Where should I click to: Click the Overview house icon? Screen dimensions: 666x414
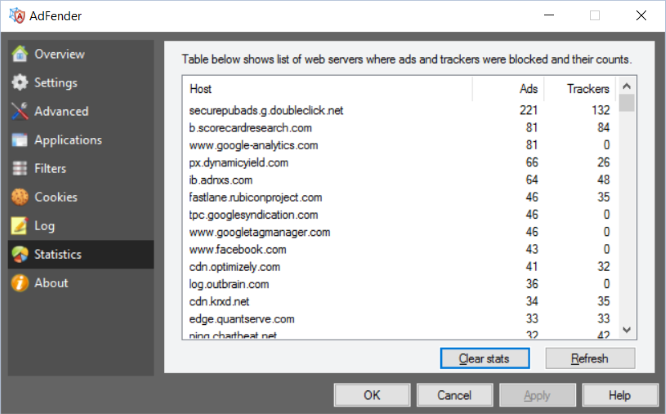click(20, 54)
